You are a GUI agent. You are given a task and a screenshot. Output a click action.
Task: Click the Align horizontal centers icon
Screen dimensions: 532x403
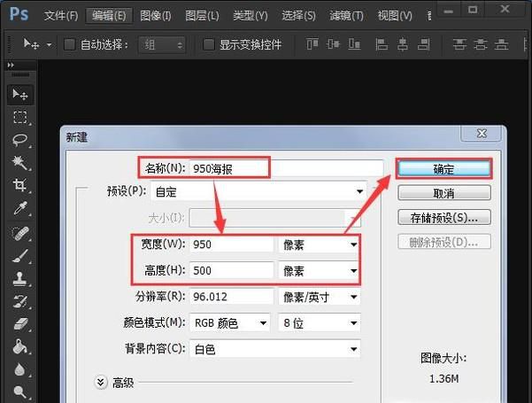coord(403,44)
